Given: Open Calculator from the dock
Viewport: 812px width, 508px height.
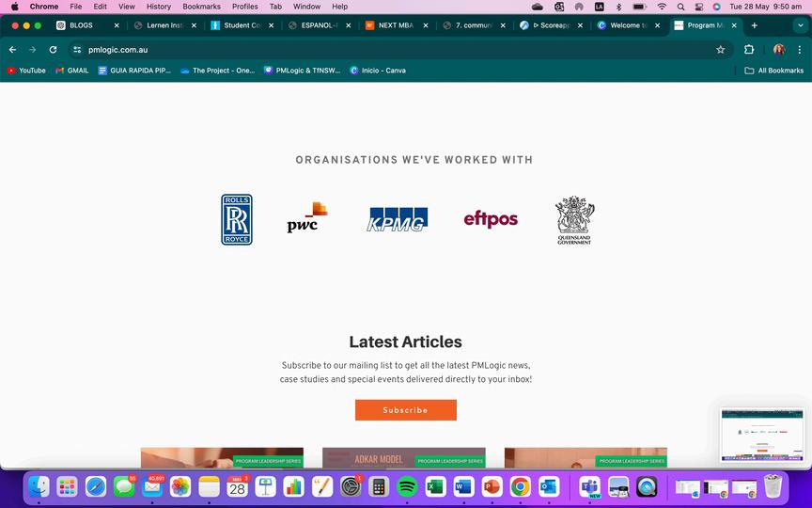Looking at the screenshot, I should (379, 486).
